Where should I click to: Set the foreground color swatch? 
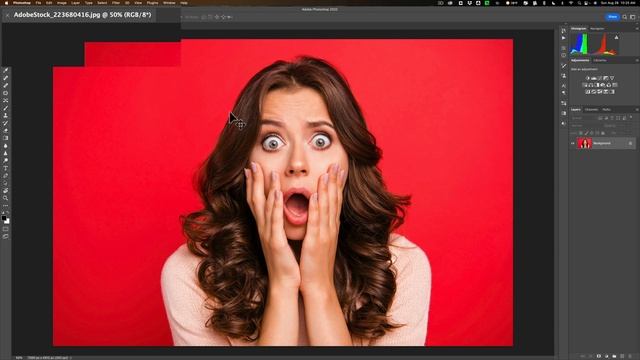point(4,218)
